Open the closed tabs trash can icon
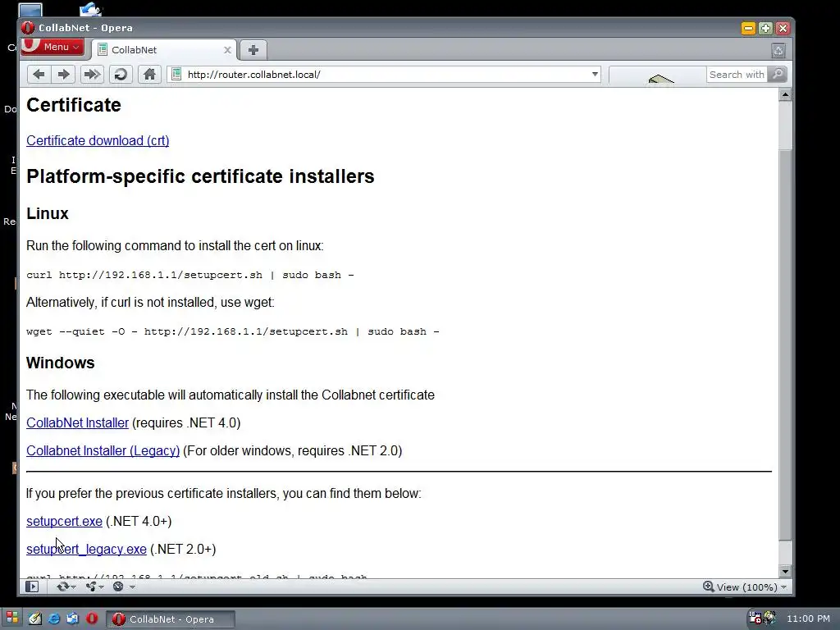840x630 pixels. tap(778, 50)
